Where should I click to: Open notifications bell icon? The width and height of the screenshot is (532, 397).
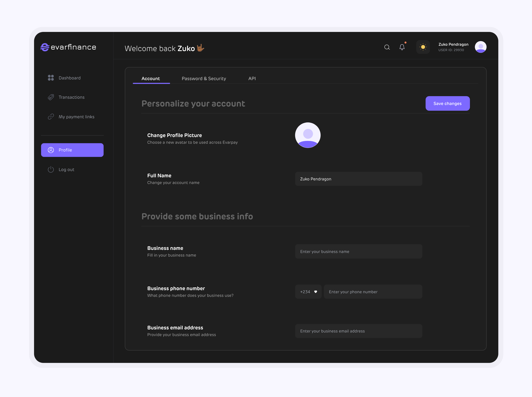[402, 47]
